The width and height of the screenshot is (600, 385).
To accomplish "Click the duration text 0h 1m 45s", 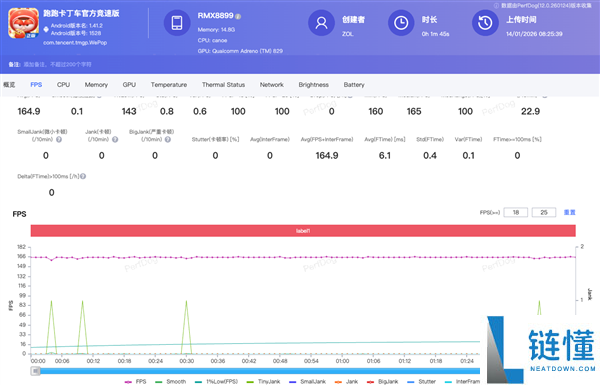I will (x=435, y=34).
